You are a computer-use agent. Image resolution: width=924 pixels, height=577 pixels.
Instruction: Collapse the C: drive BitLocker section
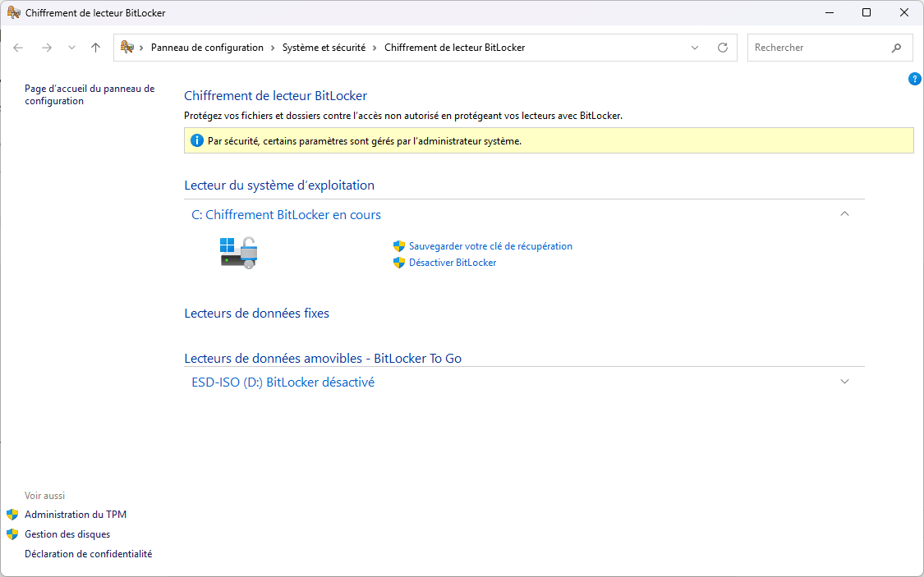click(844, 214)
